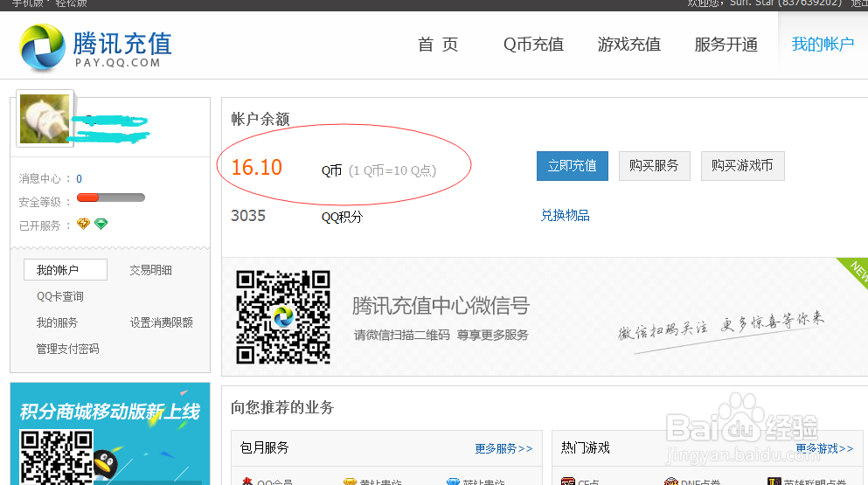Click the Tencent Pay logo
This screenshot has height=485, width=868.
tap(95, 46)
